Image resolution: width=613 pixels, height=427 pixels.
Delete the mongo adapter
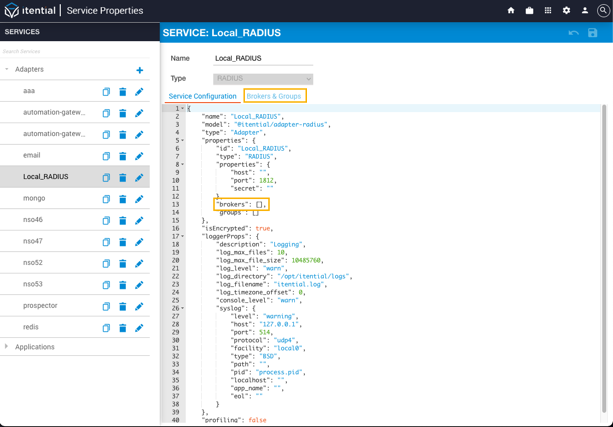(x=123, y=199)
